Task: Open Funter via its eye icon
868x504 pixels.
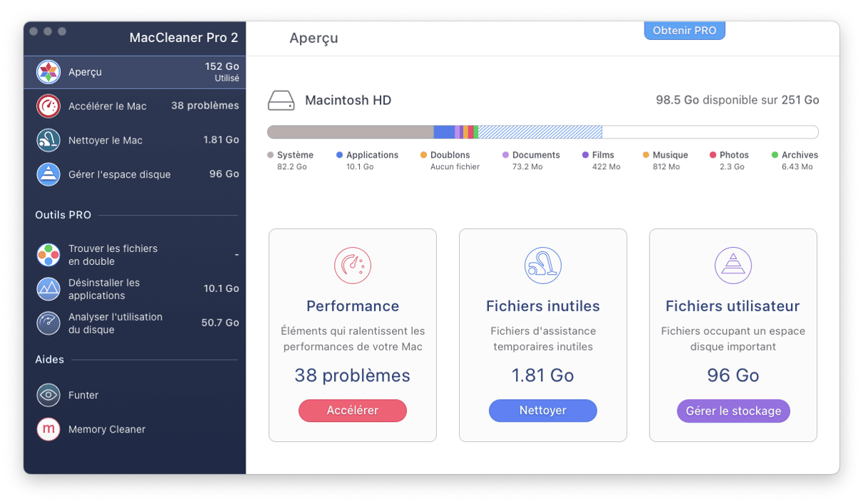Action: [x=49, y=395]
